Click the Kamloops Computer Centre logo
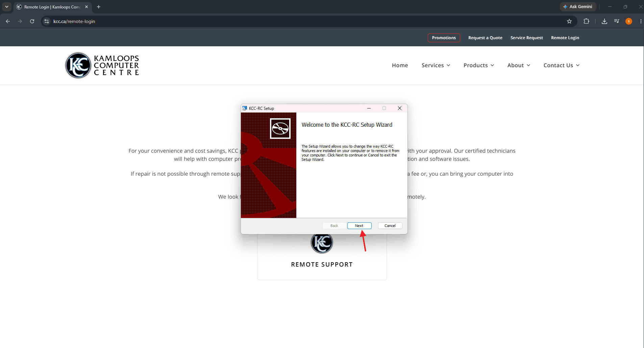The image size is (644, 348). pyautogui.click(x=102, y=65)
